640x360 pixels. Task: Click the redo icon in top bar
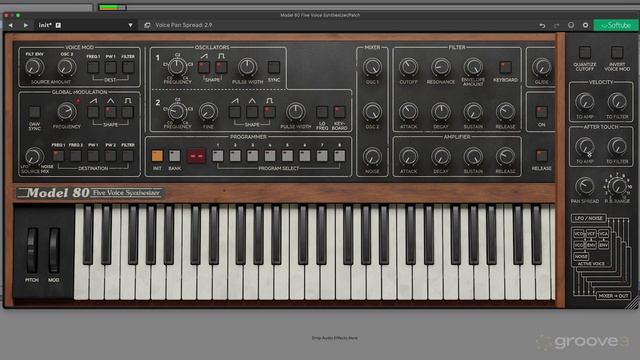(x=556, y=25)
